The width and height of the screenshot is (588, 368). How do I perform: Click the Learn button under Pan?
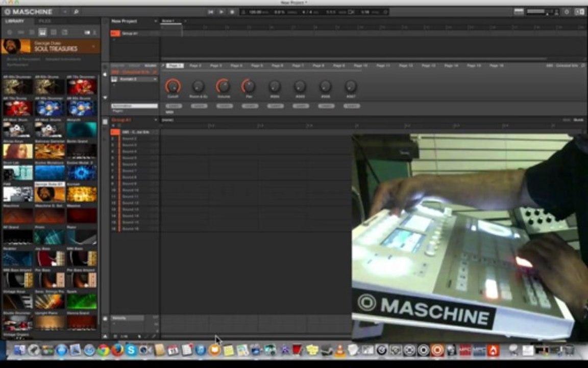[250, 106]
